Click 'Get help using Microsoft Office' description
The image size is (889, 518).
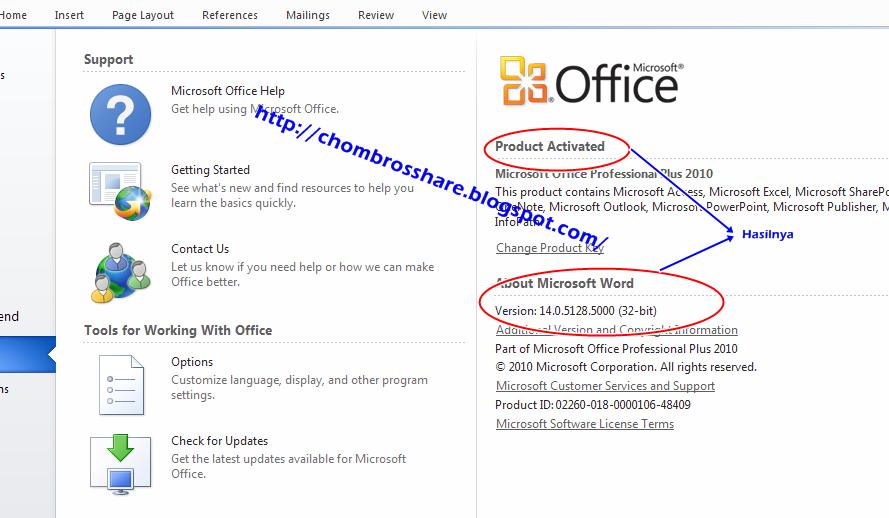[x=255, y=109]
